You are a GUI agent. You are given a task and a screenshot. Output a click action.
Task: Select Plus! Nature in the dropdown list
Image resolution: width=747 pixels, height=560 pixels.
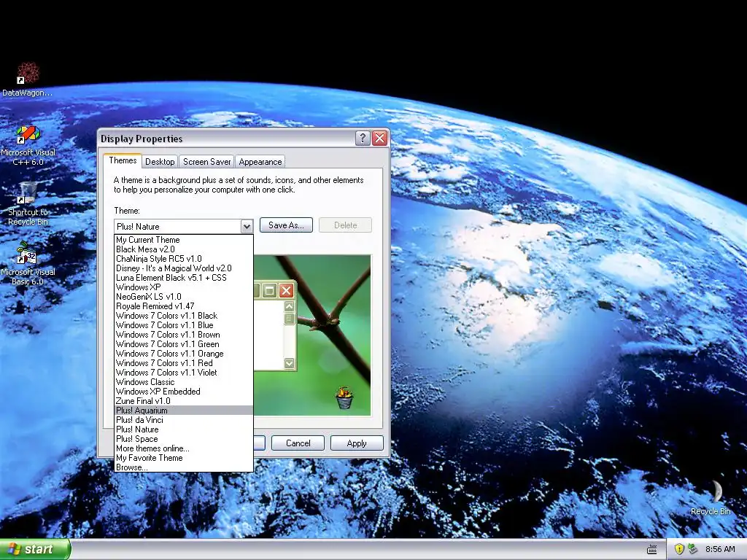[x=184, y=429]
